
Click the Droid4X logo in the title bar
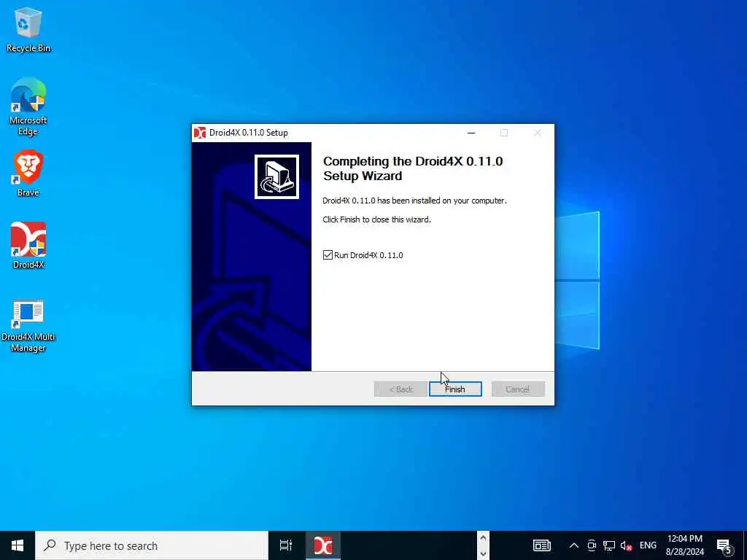click(x=200, y=133)
